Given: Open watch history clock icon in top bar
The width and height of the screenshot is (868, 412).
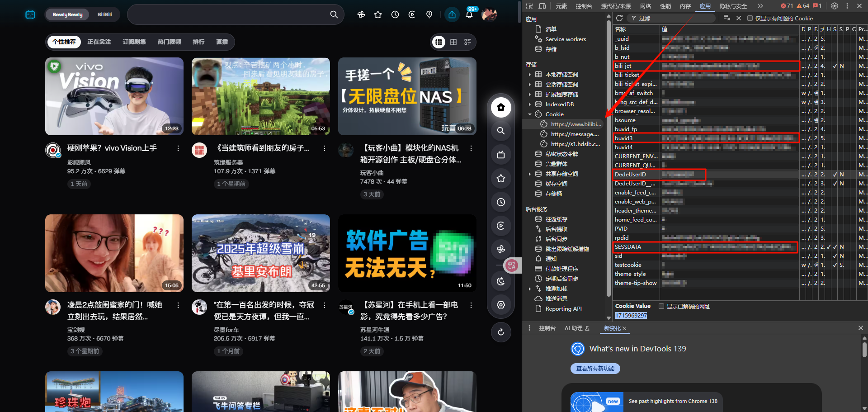Looking at the screenshot, I should click(395, 14).
